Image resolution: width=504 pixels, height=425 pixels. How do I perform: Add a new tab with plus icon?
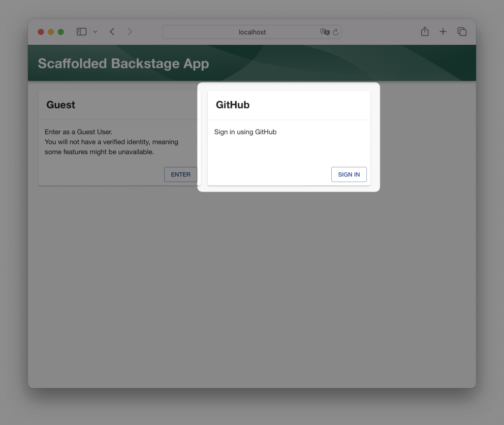(x=443, y=32)
